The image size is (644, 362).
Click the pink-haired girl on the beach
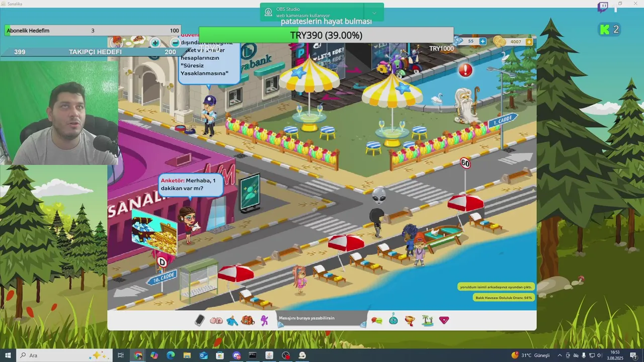(300, 280)
